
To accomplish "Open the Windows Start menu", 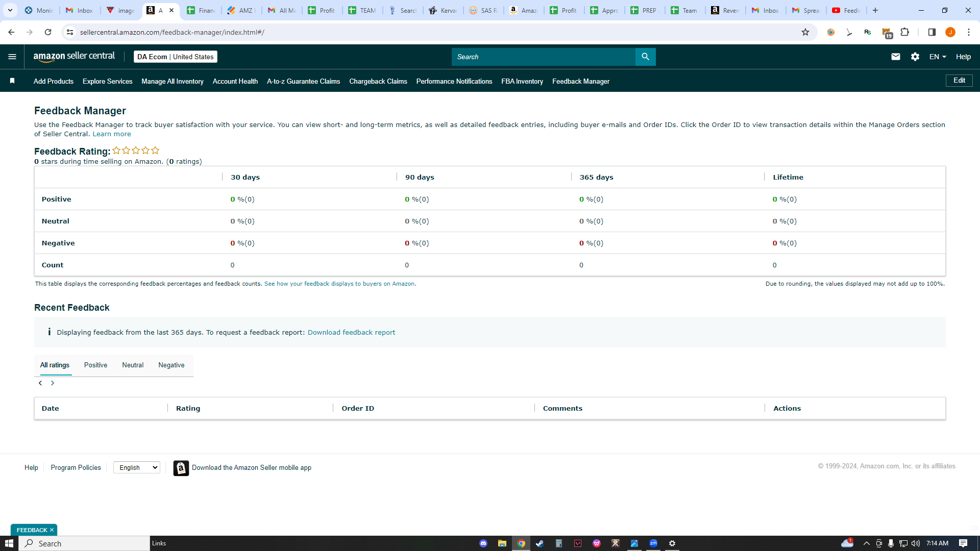I will pos(9,543).
